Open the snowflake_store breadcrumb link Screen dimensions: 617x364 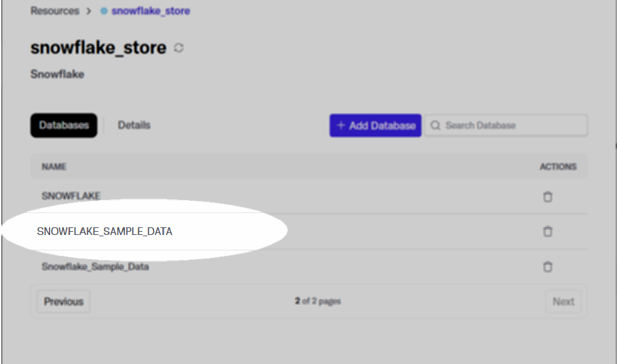[151, 11]
